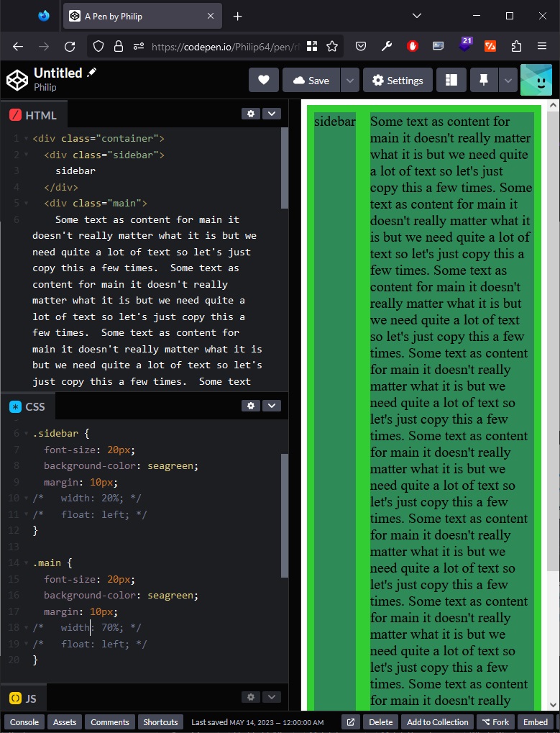The width and height of the screenshot is (560, 733).
Task: Open CSS editor gear settings
Action: [x=251, y=406]
